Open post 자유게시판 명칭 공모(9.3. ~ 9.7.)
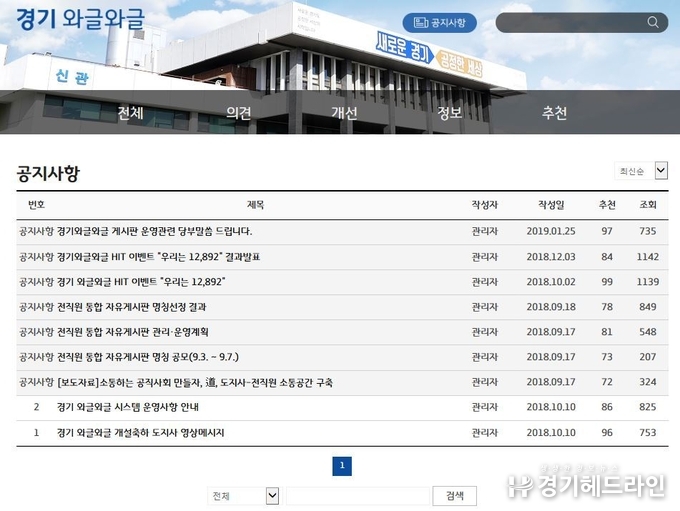Image resolution: width=680 pixels, height=511 pixels. (x=148, y=357)
